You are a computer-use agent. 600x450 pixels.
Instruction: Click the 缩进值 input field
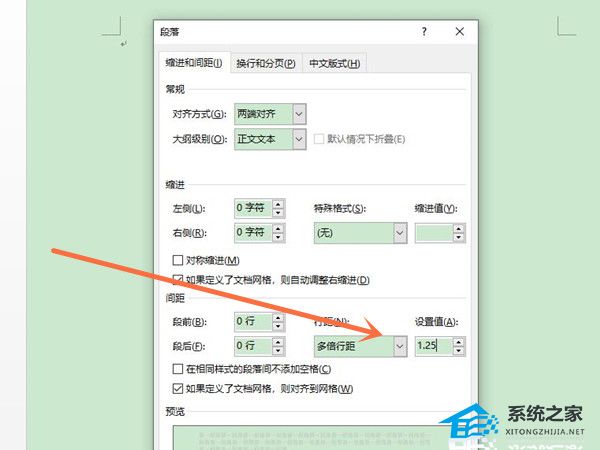pyautogui.click(x=434, y=233)
